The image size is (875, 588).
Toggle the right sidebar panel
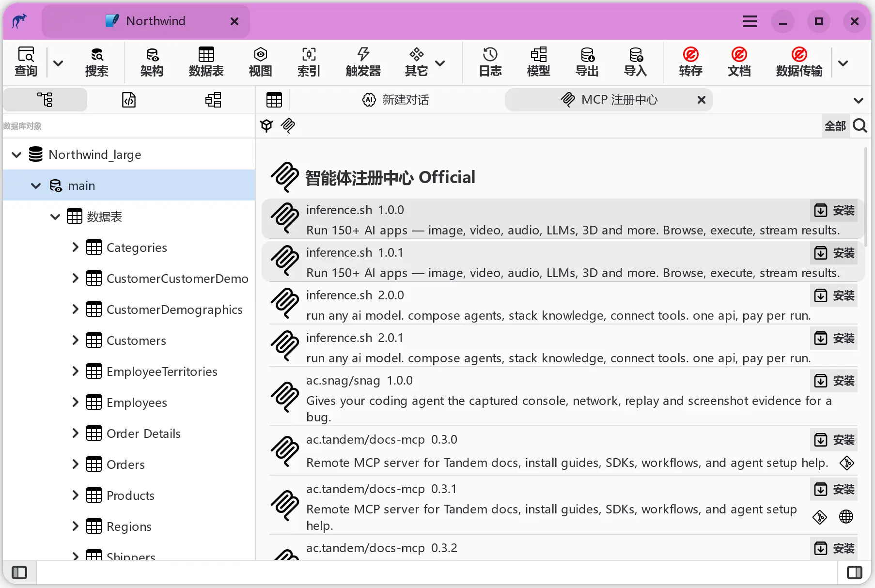click(855, 573)
